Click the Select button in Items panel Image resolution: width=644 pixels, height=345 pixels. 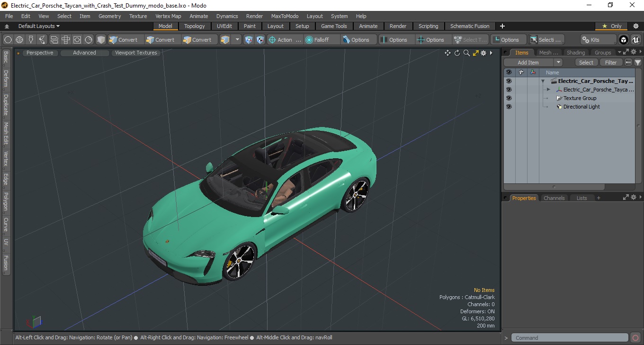tap(586, 63)
